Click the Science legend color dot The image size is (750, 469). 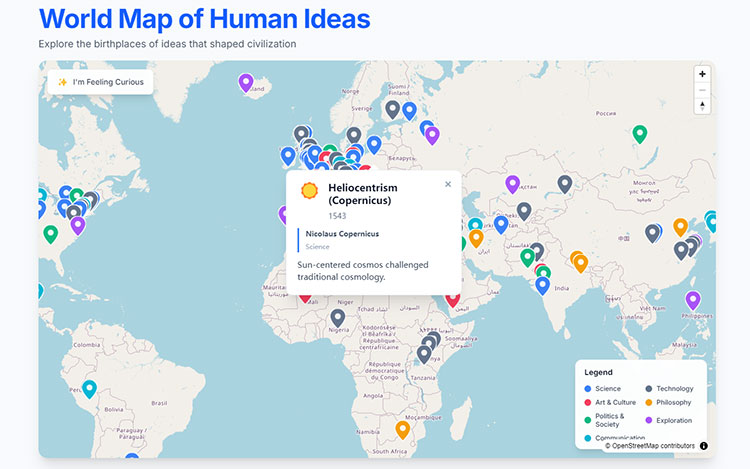coord(588,389)
